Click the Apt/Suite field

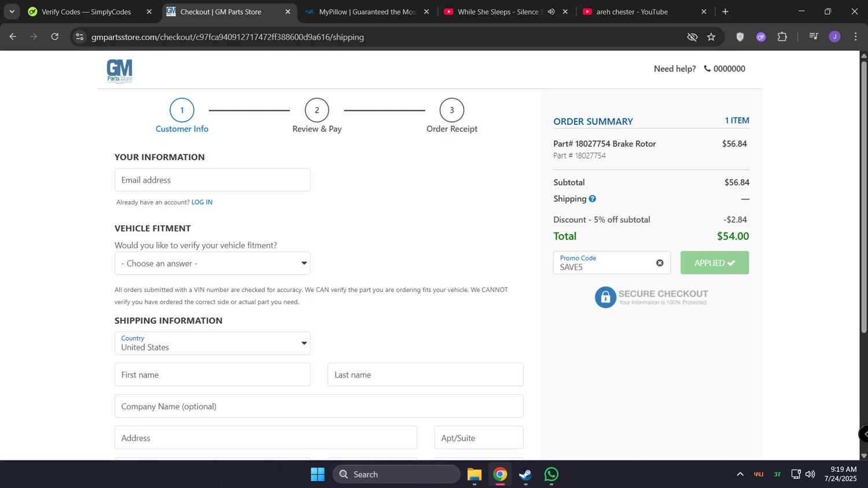(x=479, y=438)
